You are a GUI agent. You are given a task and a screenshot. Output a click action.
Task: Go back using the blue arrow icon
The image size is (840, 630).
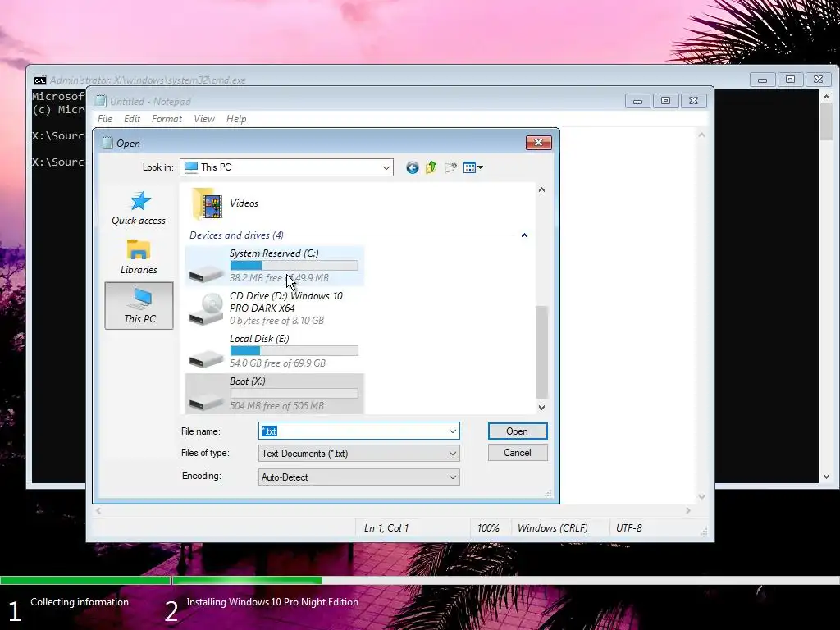tap(412, 167)
